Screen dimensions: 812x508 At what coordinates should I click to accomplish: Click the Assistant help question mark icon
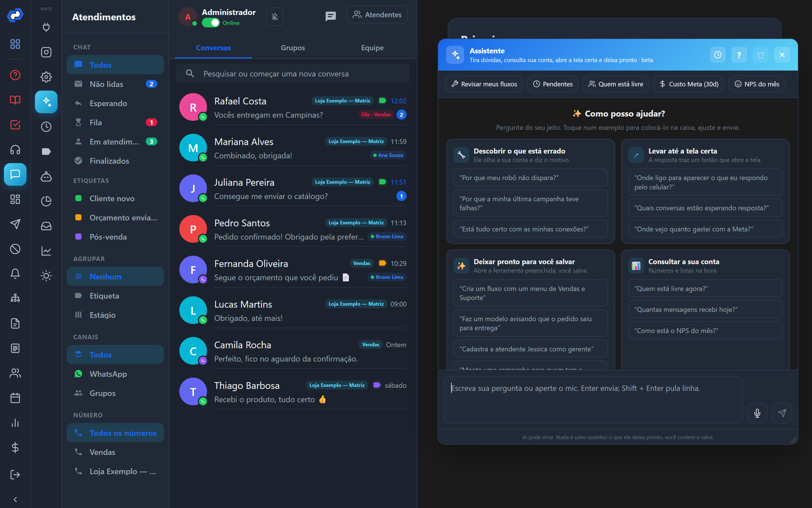pyautogui.click(x=739, y=55)
